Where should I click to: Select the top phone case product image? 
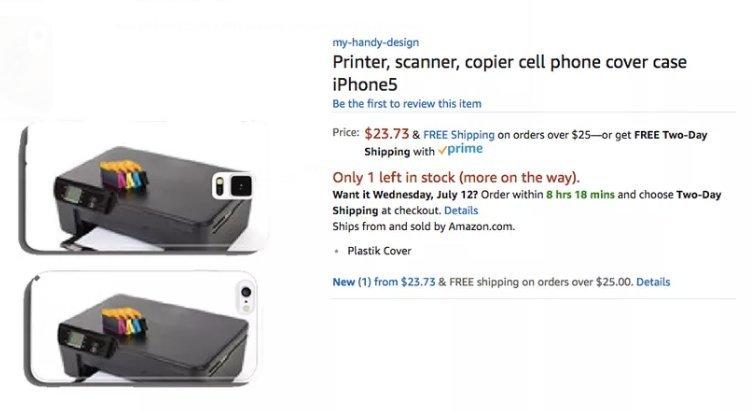tap(142, 190)
